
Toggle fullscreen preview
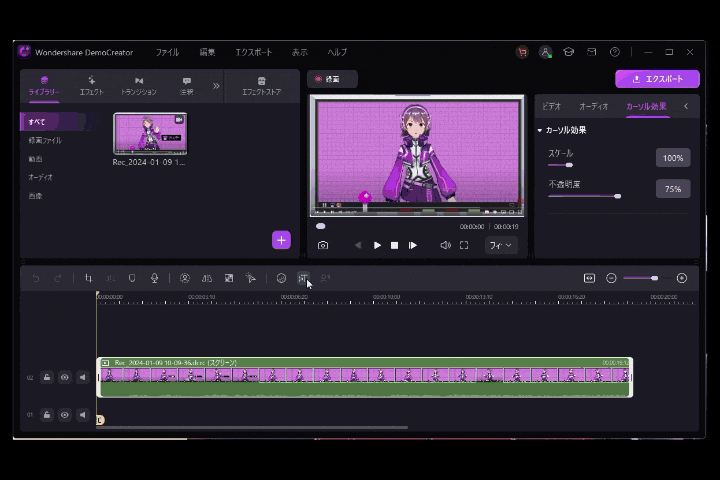pos(464,245)
